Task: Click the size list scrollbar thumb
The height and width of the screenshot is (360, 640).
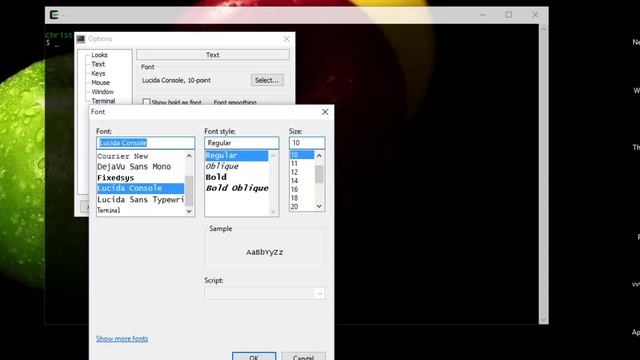Action: coord(319,174)
